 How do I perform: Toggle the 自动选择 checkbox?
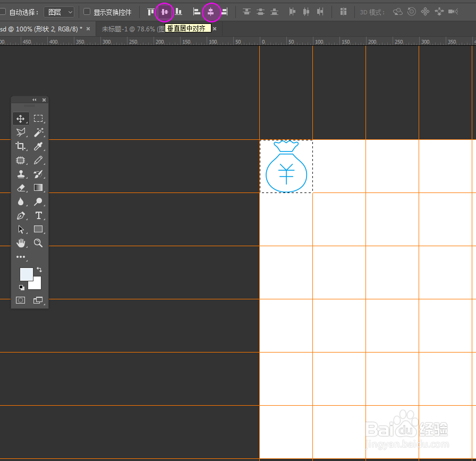[x=3, y=12]
